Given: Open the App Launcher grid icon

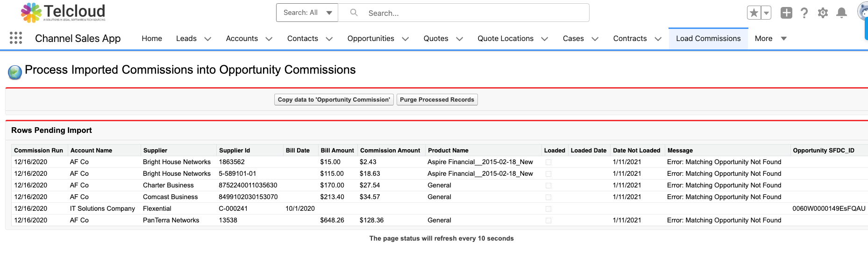Looking at the screenshot, I should pos(16,38).
